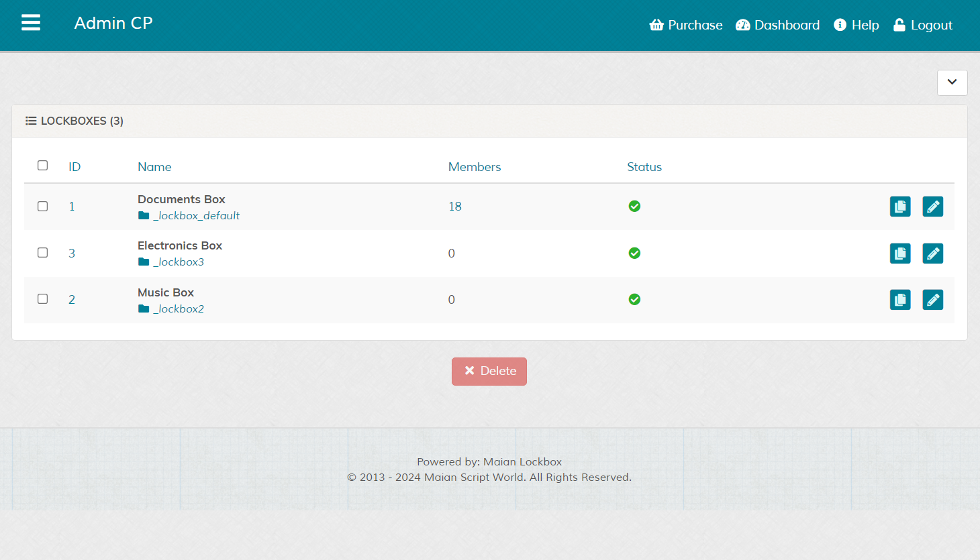Check the Documents Box row checkbox
The height and width of the screenshot is (560, 980).
click(43, 207)
